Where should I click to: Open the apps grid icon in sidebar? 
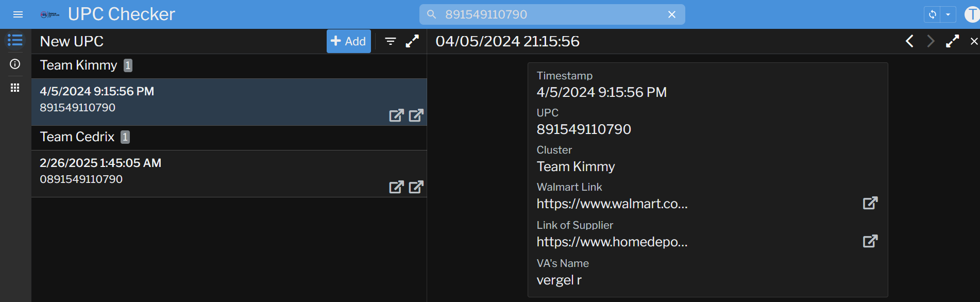[15, 88]
